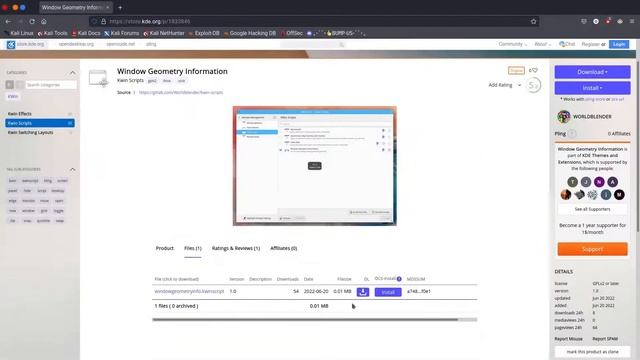Click Install button in file row
This screenshot has width=640, height=360.
point(388,292)
